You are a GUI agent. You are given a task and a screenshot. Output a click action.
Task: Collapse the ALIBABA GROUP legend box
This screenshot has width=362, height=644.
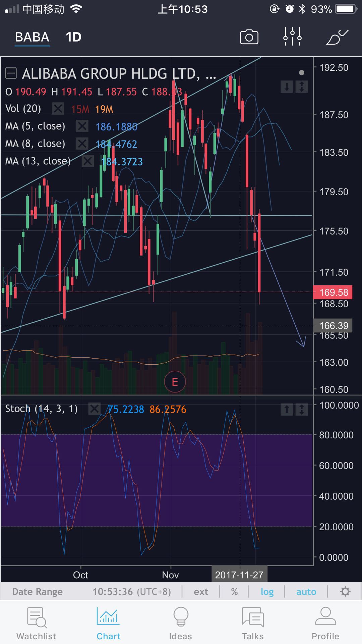11,73
